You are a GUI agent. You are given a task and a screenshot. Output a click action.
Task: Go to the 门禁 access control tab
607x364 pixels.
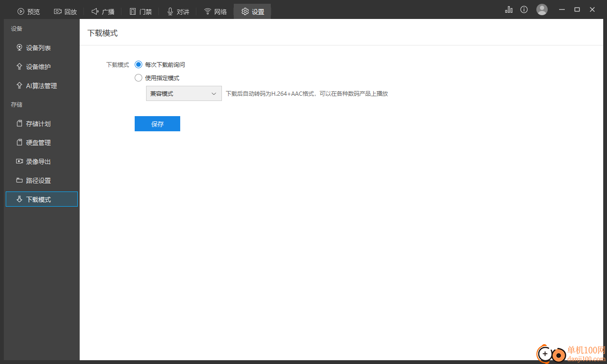[140, 11]
